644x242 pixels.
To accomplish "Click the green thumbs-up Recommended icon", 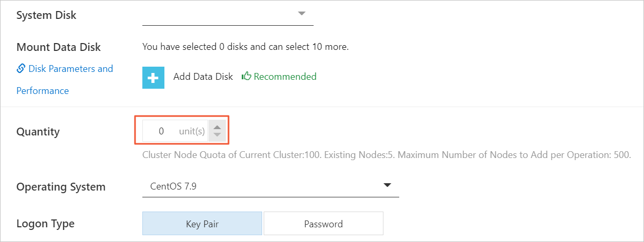I will [x=246, y=77].
